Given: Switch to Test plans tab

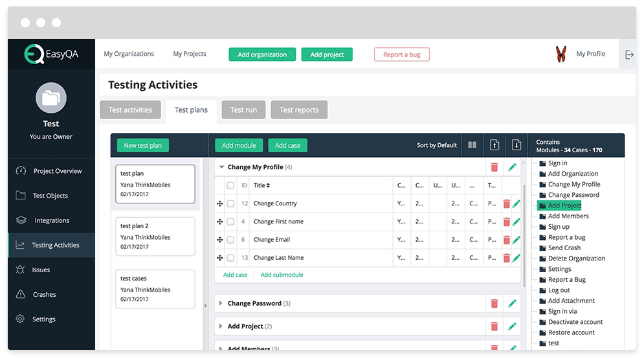Looking at the screenshot, I should click(x=191, y=110).
